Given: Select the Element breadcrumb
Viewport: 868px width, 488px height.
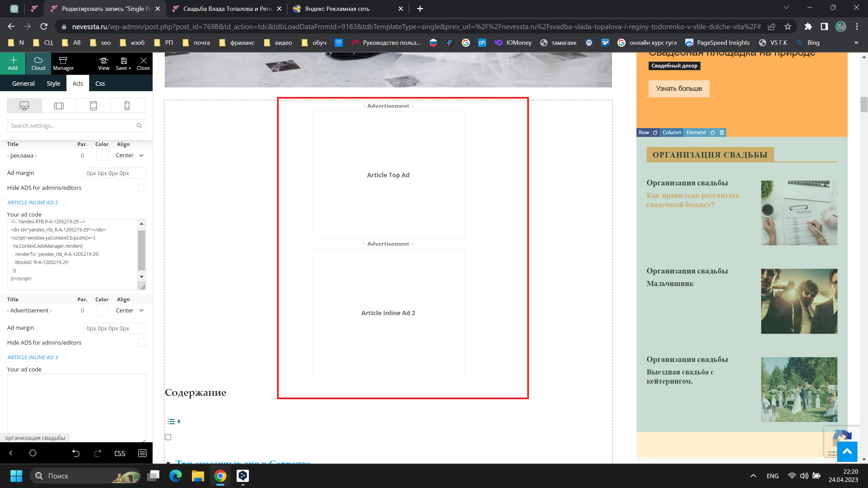Looking at the screenshot, I should pos(696,133).
